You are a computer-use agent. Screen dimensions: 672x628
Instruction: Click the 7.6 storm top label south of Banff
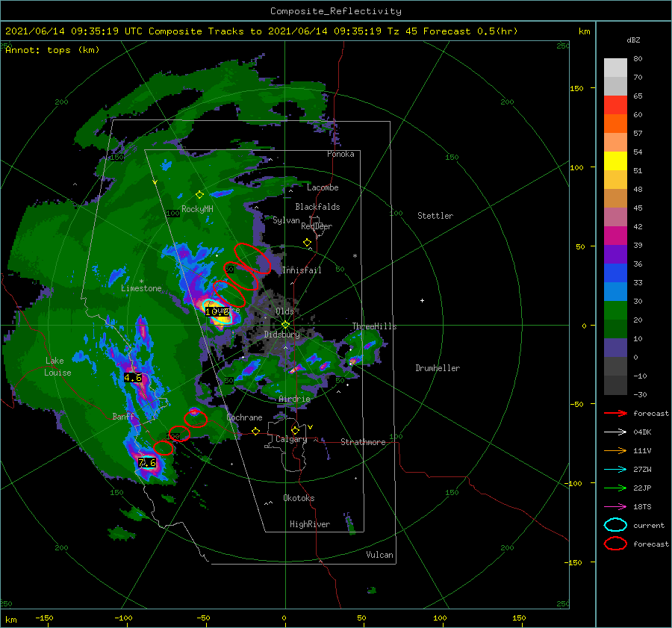(x=147, y=463)
